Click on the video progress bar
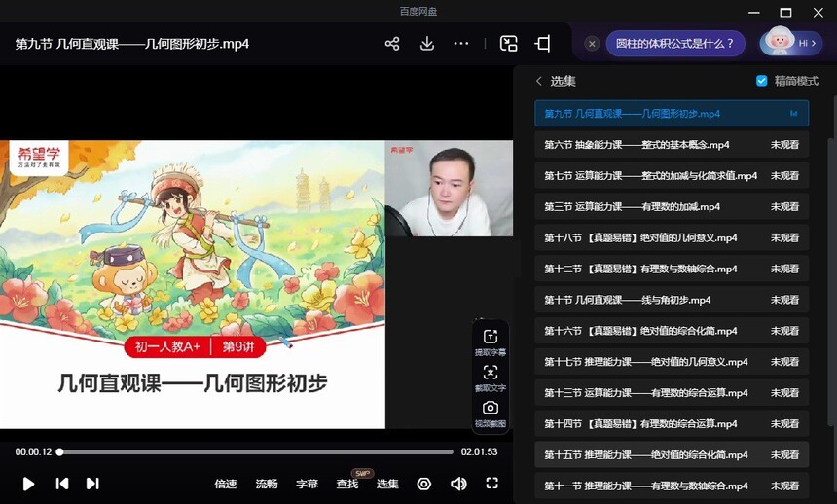 pyautogui.click(x=255, y=451)
